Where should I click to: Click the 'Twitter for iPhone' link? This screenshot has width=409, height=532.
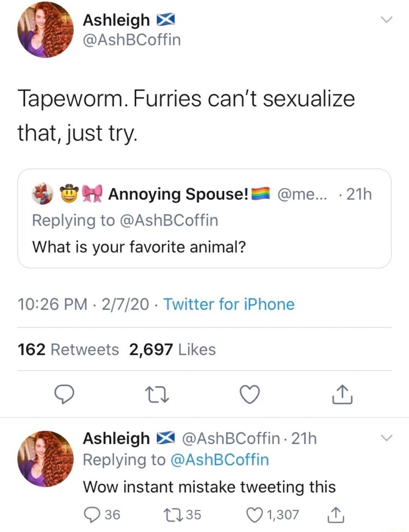(x=229, y=304)
